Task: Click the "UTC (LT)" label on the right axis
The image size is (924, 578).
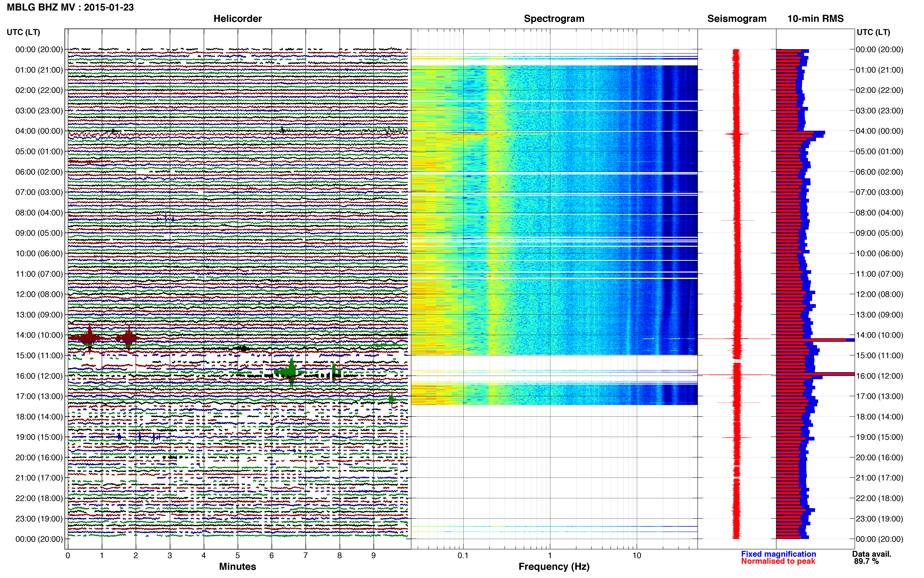Action: (x=873, y=32)
